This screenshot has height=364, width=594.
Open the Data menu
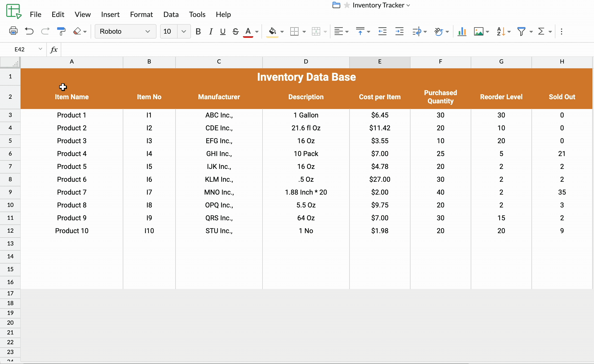click(x=171, y=14)
